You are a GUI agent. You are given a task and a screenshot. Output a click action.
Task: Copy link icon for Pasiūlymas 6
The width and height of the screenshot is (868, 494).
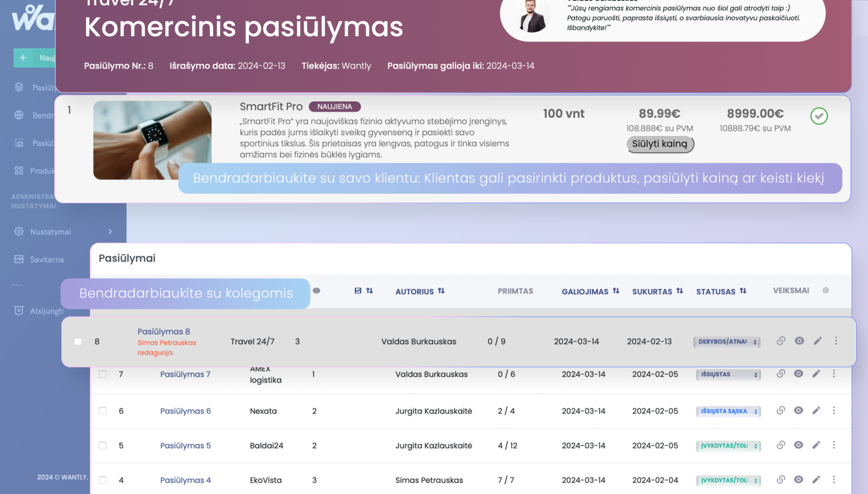point(780,411)
